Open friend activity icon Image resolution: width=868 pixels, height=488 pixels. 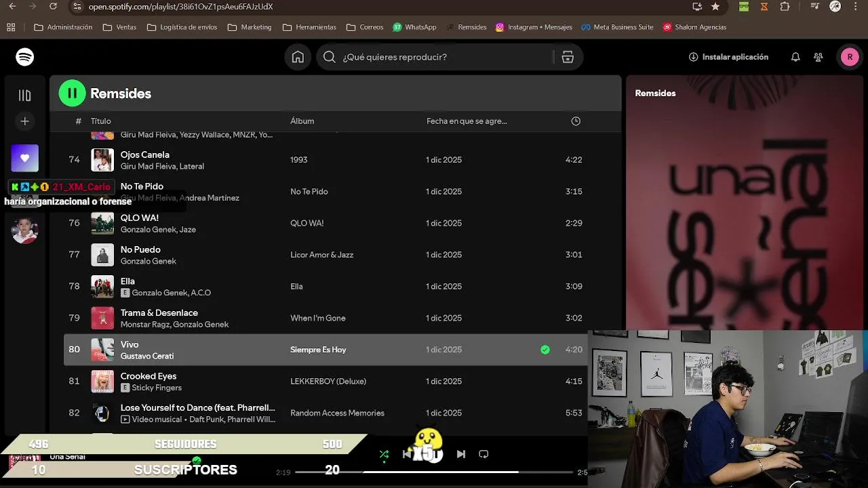[x=818, y=57]
